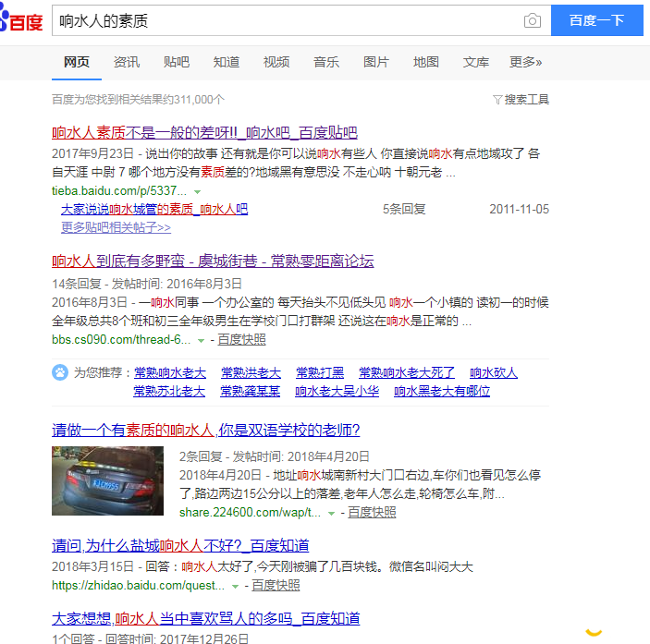Expand the arrow next to zhidao.baidu.com/quest
This screenshot has height=644, width=650.
pos(235,587)
